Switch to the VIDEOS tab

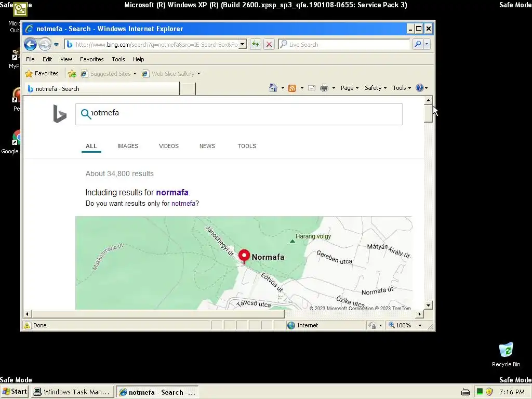click(x=169, y=146)
